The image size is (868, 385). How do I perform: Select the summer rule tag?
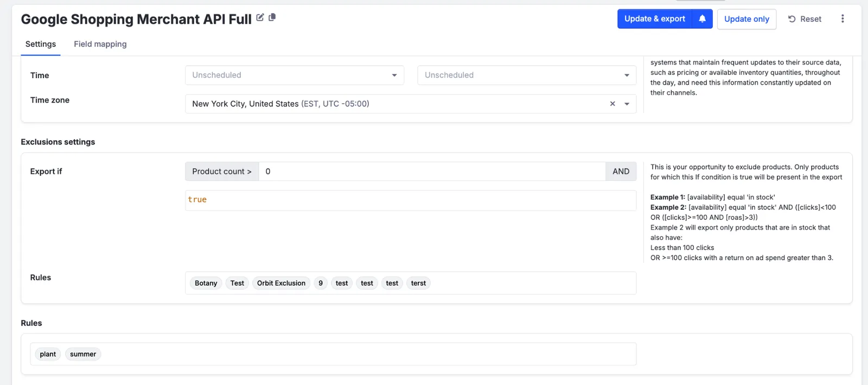click(x=83, y=354)
